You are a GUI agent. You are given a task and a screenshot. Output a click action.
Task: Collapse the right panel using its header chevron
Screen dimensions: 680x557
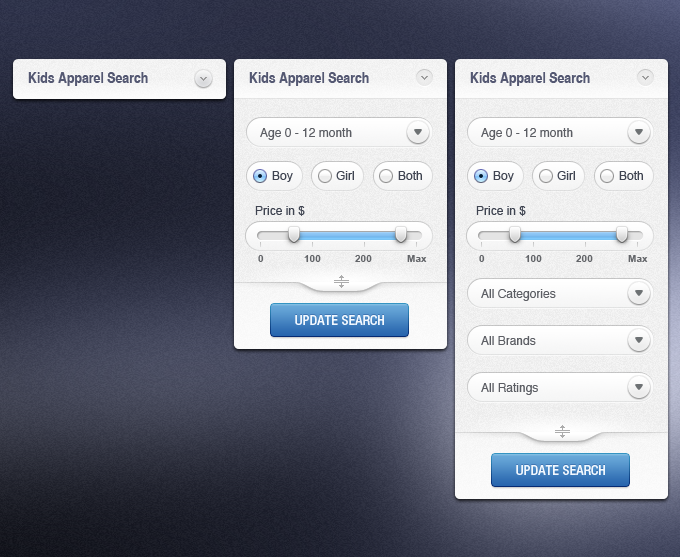click(645, 77)
